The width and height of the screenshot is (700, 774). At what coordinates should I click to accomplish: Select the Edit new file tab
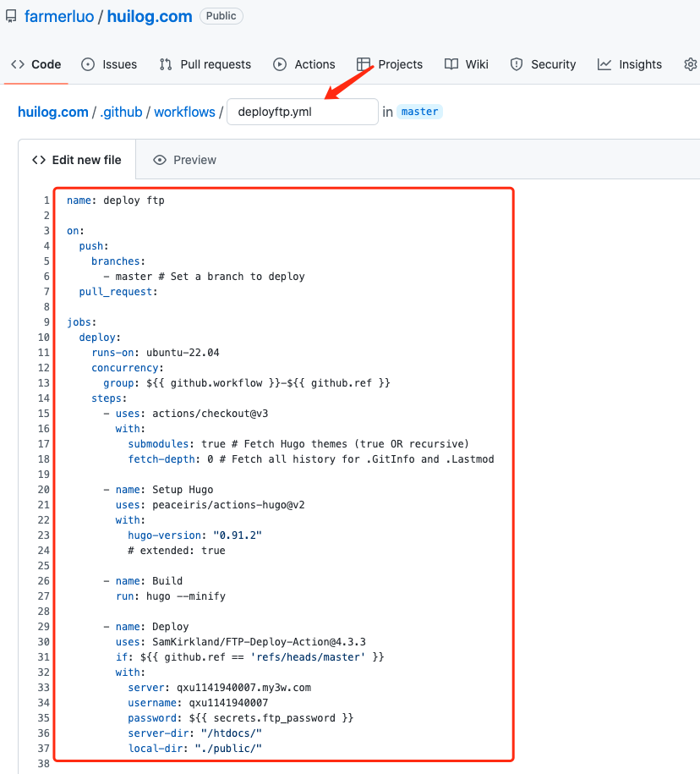77,160
